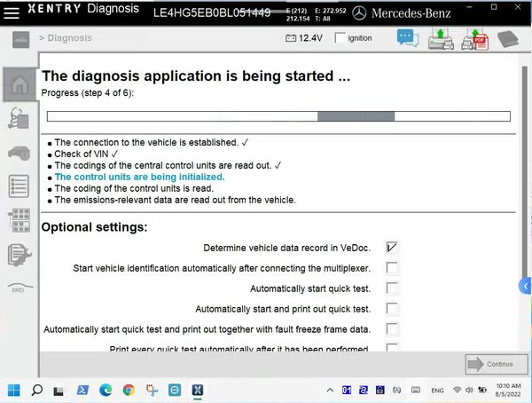The image size is (532, 403).
Task: Click the print upload icon
Action: (x=441, y=39)
